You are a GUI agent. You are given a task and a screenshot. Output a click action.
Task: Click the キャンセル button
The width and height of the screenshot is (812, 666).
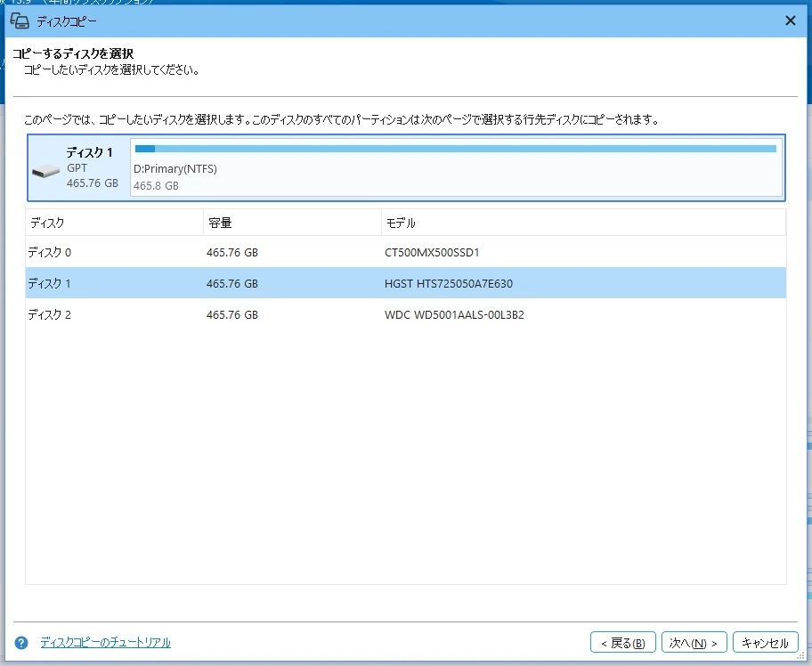point(765,643)
